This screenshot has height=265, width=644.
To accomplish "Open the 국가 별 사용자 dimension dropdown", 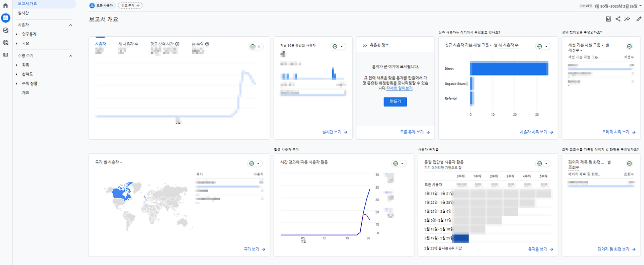I will 109,162.
